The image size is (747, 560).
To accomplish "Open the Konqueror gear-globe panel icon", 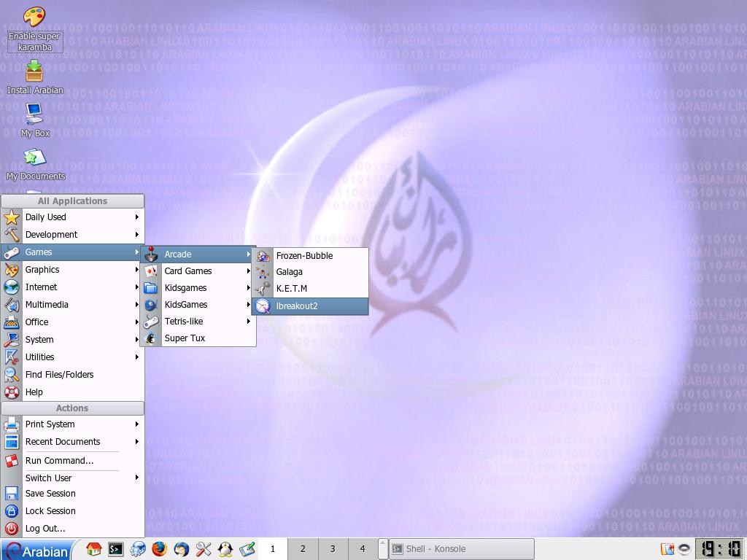I will pyautogui.click(x=138, y=549).
